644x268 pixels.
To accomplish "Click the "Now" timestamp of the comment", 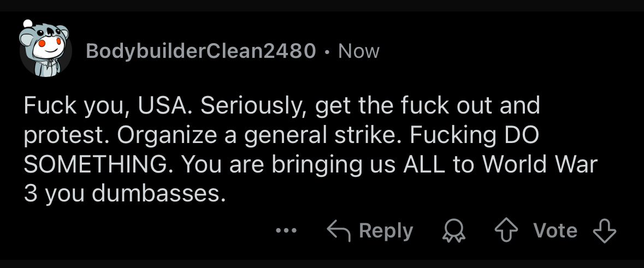I will (358, 51).
